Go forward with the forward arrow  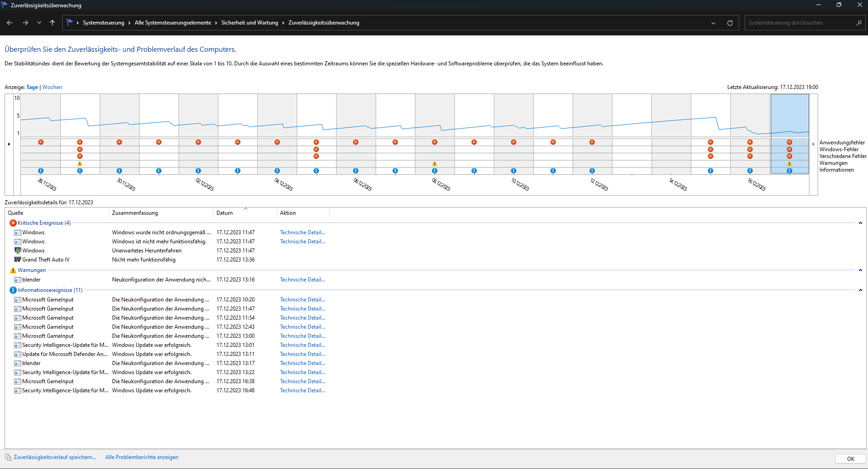click(25, 23)
